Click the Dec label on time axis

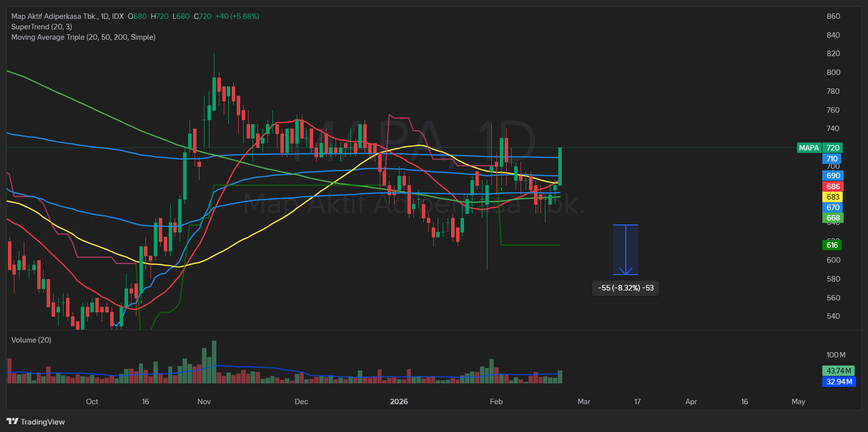(301, 402)
